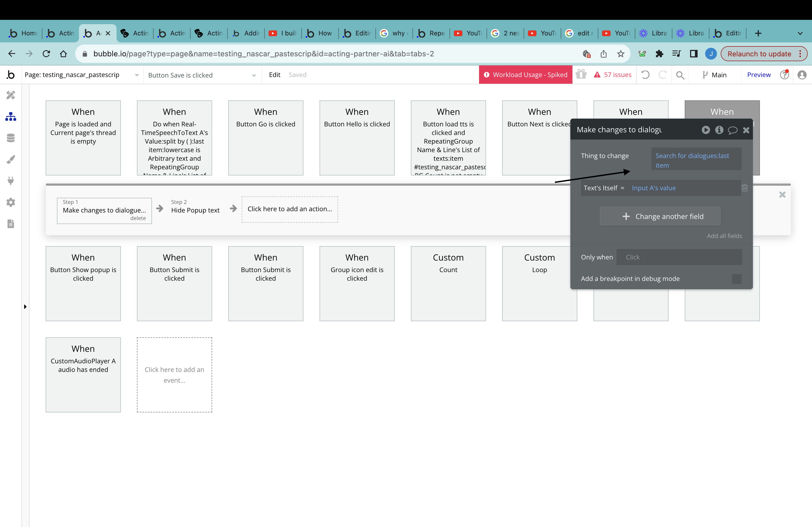Image resolution: width=812 pixels, height=527 pixels.
Task: Open the Button Save is clicked dropdown
Action: click(x=202, y=75)
